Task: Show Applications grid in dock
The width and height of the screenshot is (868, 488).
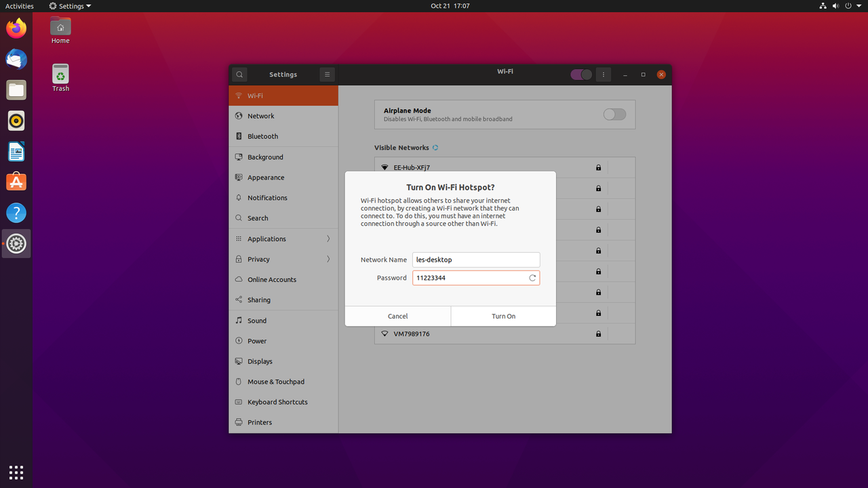Action: 16,472
